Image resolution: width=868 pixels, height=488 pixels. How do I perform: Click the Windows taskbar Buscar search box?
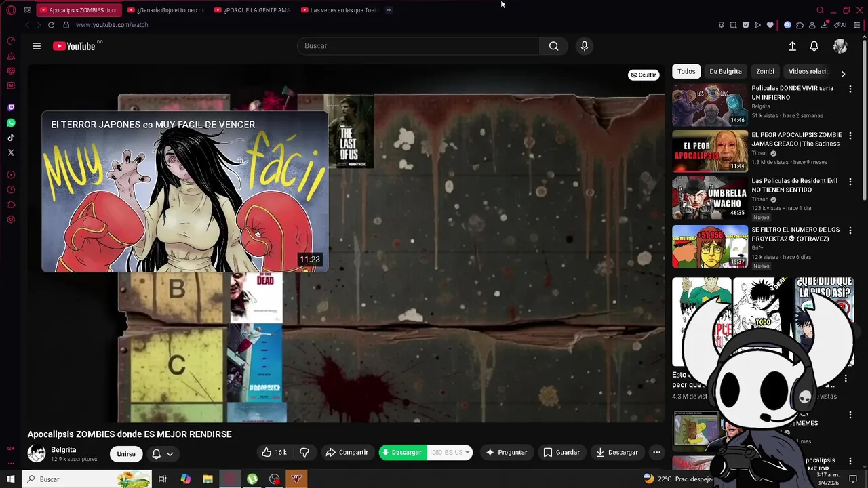click(88, 479)
